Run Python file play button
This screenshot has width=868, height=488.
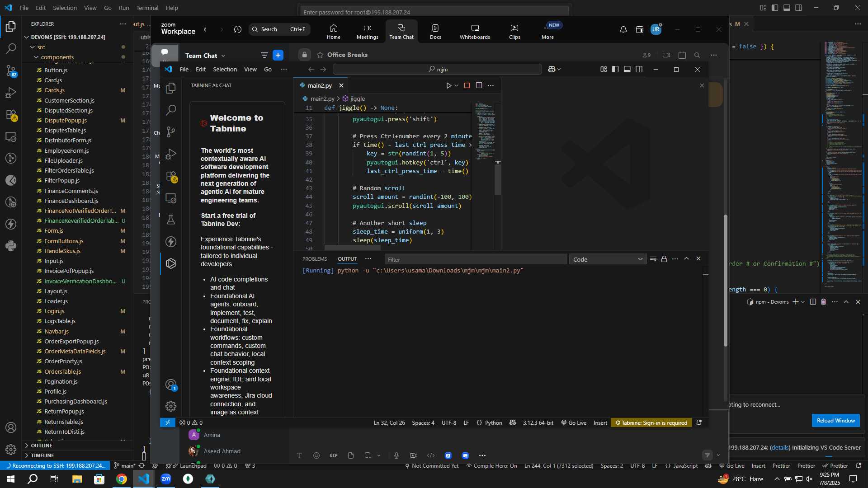click(x=448, y=85)
